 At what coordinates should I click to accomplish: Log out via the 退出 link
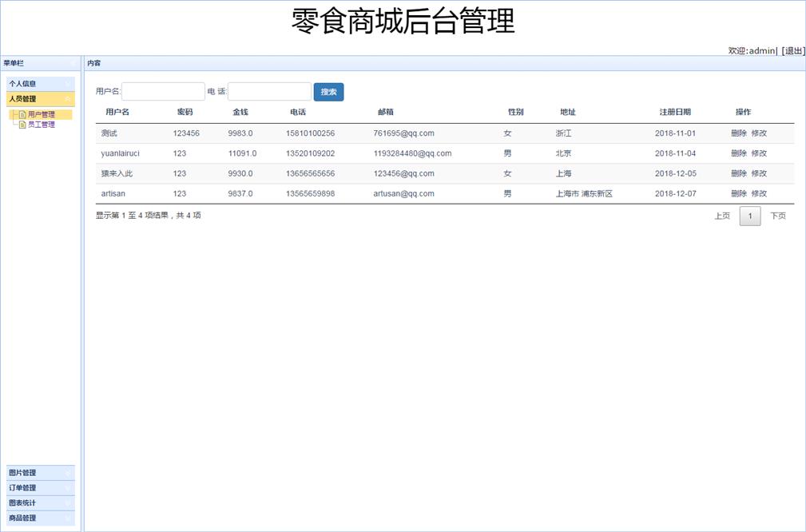click(x=793, y=50)
